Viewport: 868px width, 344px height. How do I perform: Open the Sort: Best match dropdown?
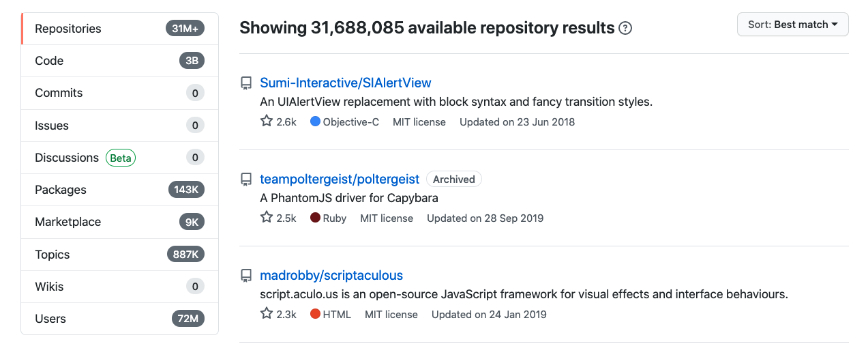pyautogui.click(x=792, y=25)
